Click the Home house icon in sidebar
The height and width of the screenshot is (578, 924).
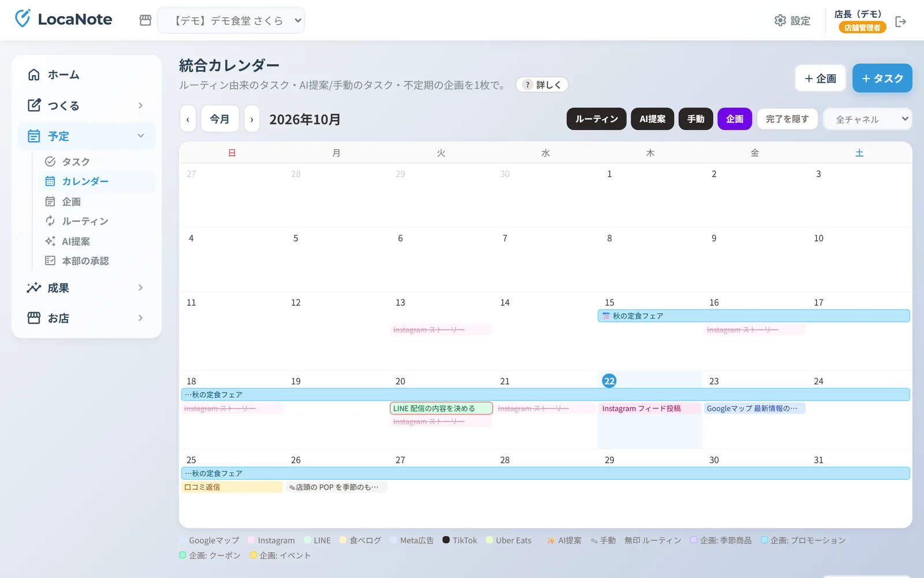[x=34, y=75]
